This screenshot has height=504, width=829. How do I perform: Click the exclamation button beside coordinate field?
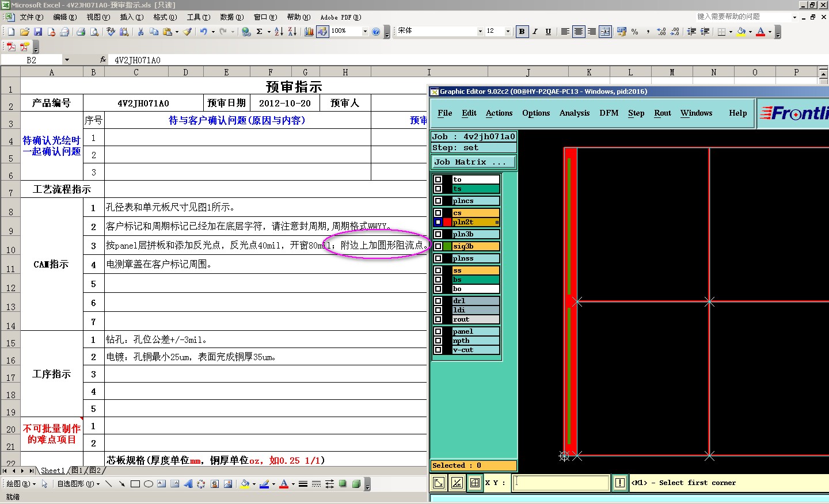[x=620, y=483]
